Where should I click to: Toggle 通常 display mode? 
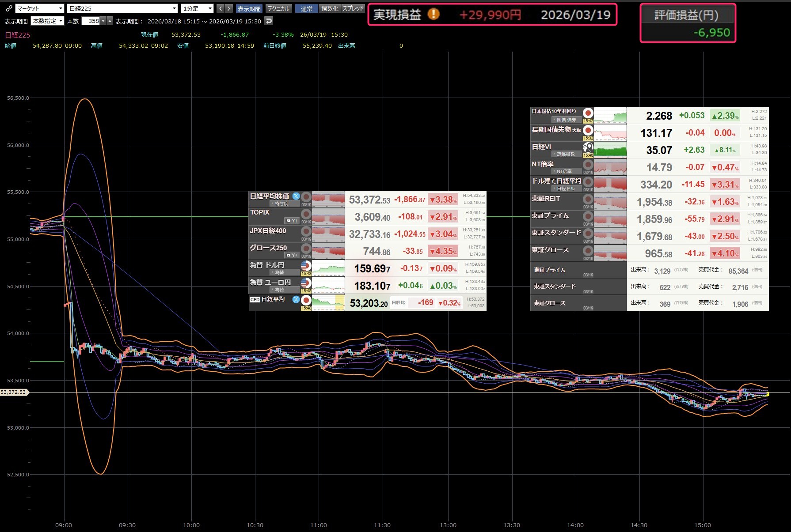point(306,8)
